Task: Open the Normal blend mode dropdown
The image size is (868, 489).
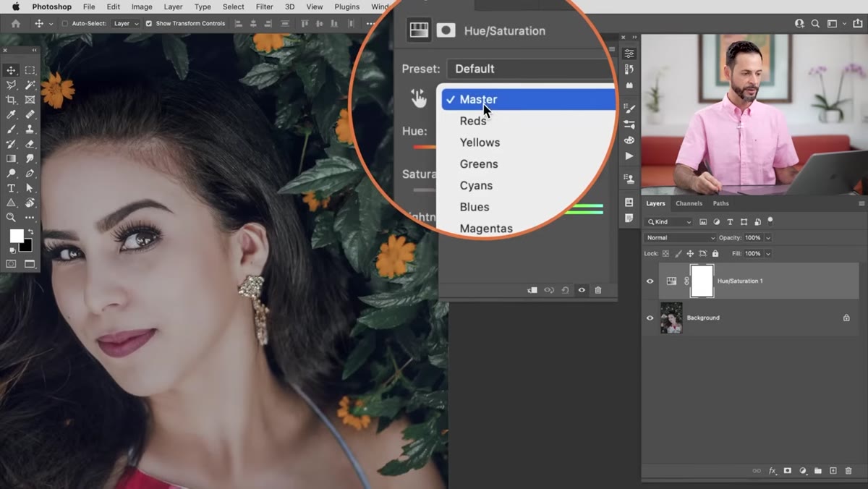Action: [x=680, y=237]
